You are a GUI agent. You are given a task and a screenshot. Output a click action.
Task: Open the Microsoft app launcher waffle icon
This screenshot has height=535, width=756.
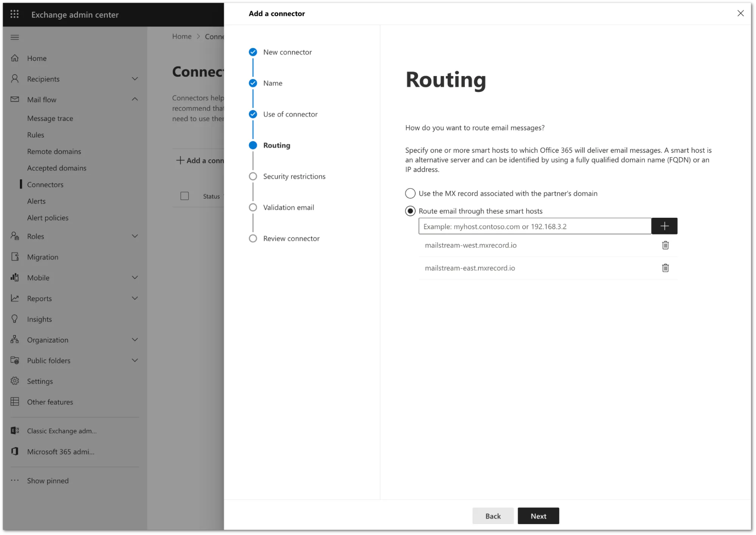tap(14, 14)
